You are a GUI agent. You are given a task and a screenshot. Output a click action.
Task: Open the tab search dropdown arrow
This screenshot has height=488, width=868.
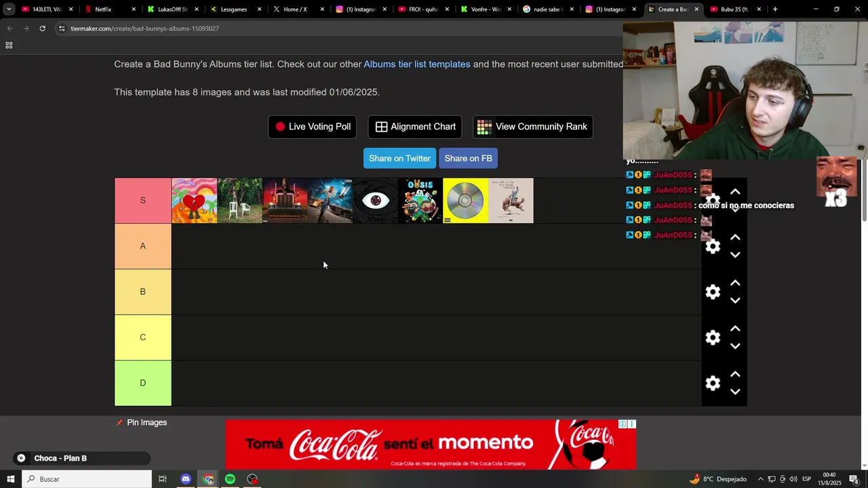[x=9, y=9]
